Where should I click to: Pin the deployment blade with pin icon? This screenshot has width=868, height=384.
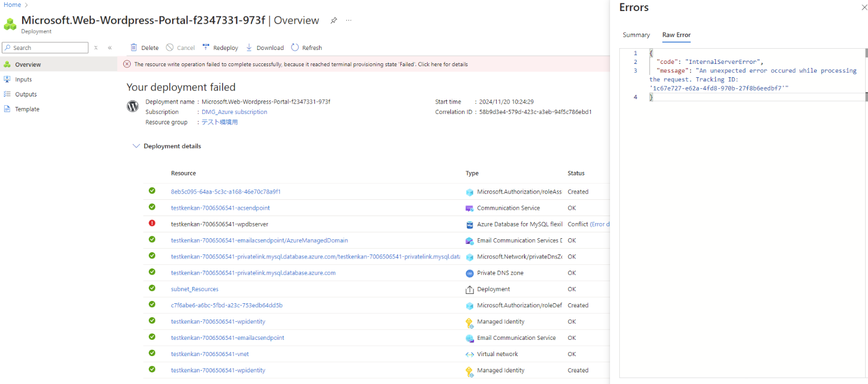333,20
